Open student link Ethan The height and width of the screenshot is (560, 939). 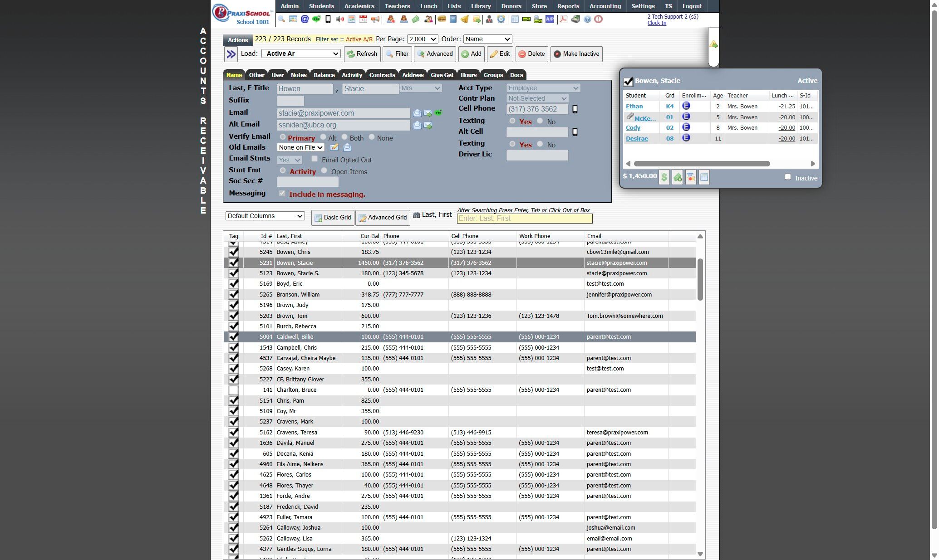coord(634,107)
